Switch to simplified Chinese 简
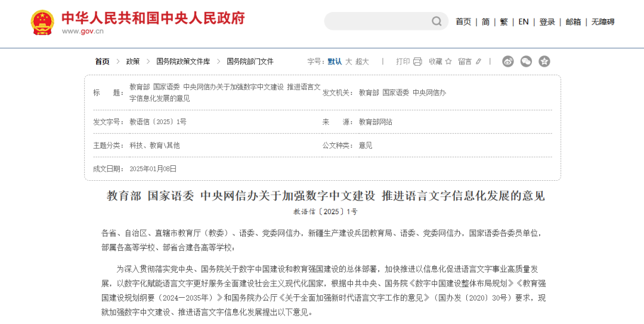The height and width of the screenshot is (324, 644). [485, 22]
